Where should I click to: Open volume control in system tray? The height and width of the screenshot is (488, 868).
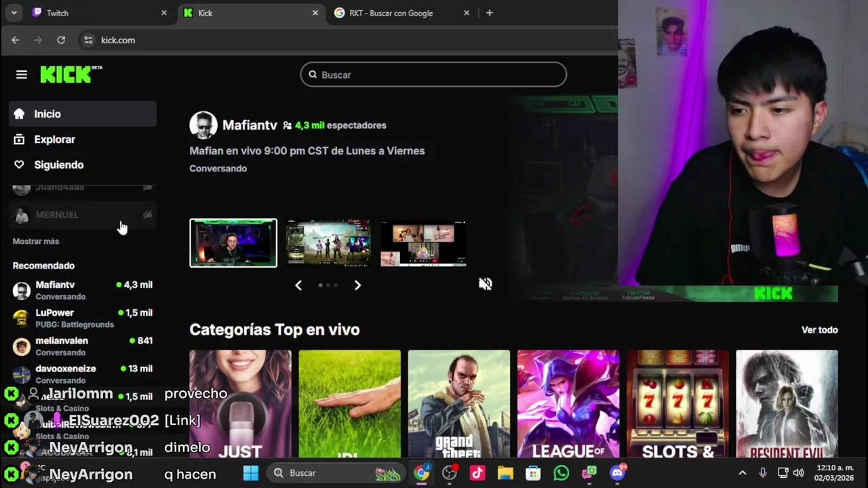[799, 473]
